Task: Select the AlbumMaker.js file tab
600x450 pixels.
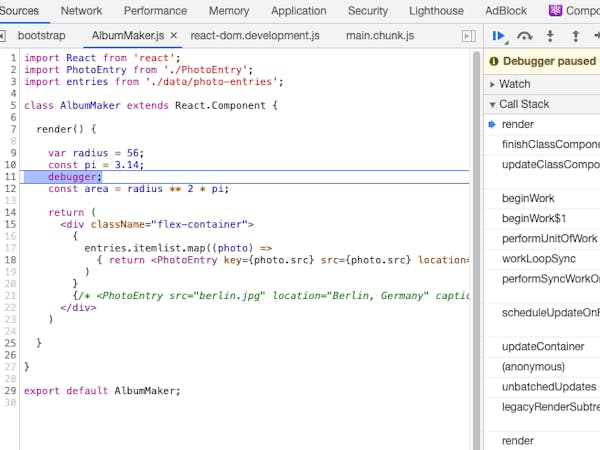Action: (x=128, y=36)
